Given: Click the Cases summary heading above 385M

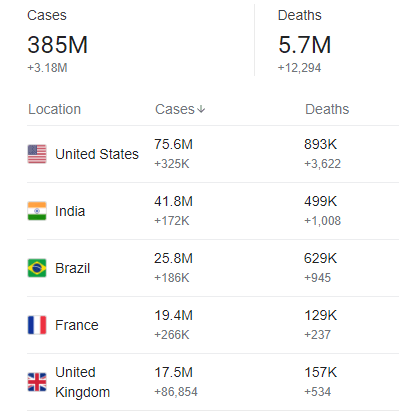Looking at the screenshot, I should click(x=47, y=15).
